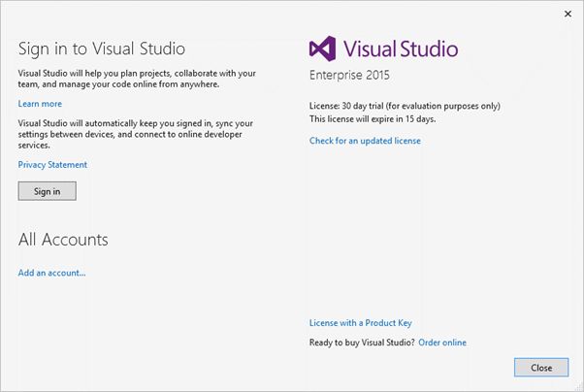584x392 pixels.
Task: Click the Add an account link
Action: click(x=51, y=273)
